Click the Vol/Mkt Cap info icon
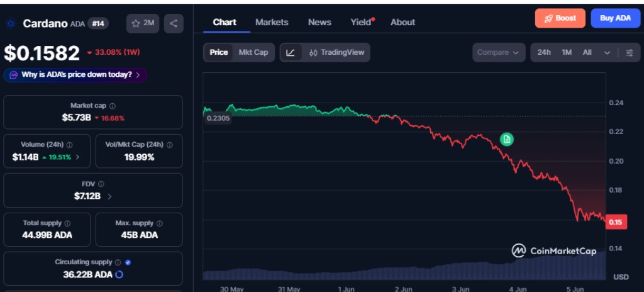Screen dimensions: 644x292 (170, 145)
